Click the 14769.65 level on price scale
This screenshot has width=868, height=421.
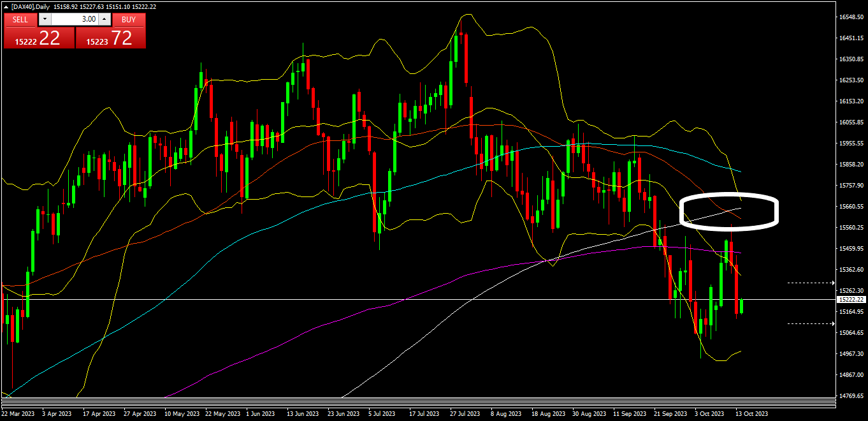click(851, 396)
